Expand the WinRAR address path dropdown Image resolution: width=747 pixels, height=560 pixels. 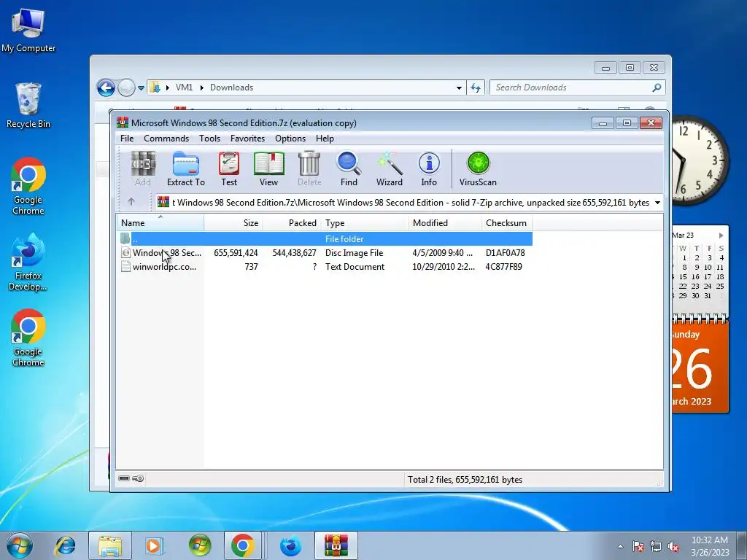657,203
